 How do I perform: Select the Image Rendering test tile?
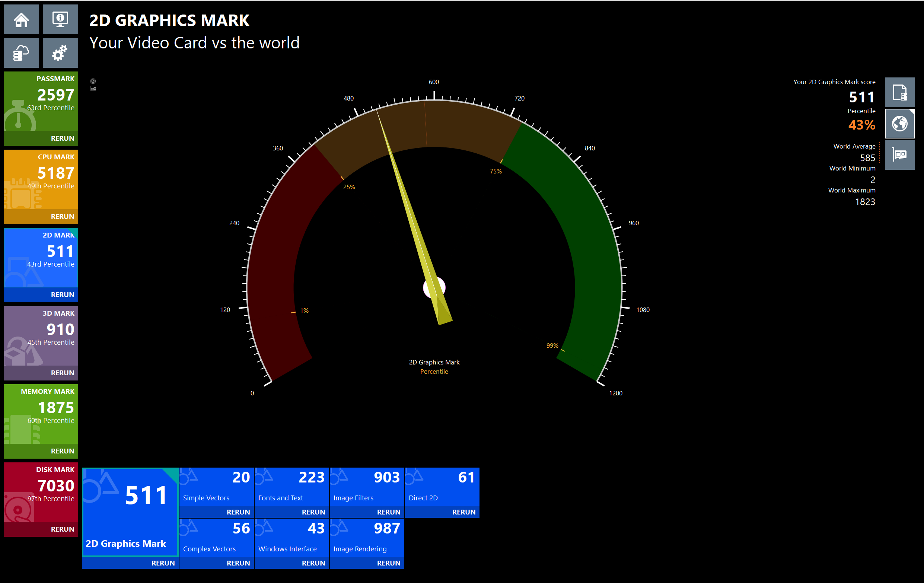pyautogui.click(x=367, y=538)
